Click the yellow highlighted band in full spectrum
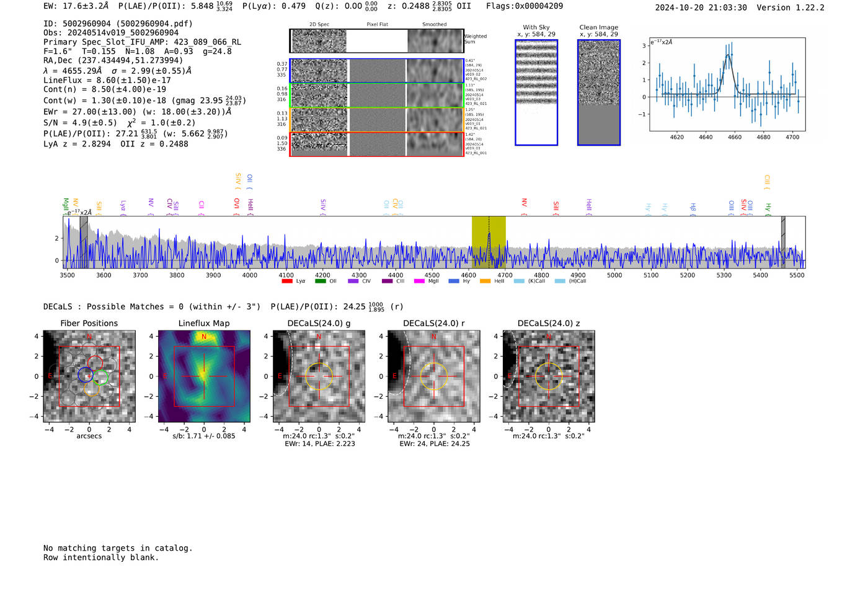This screenshot has height=591, width=868. (489, 242)
